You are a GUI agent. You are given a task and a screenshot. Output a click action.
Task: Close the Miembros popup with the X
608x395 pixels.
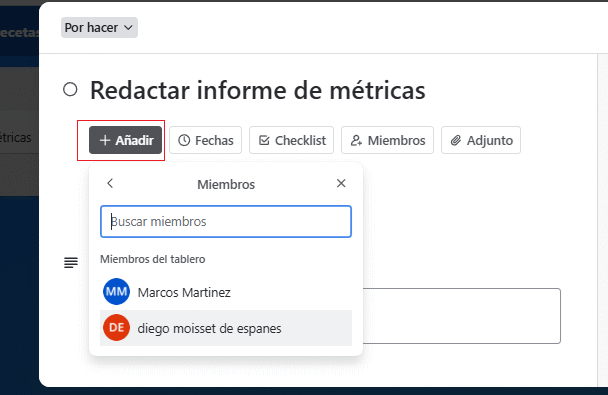tap(341, 183)
